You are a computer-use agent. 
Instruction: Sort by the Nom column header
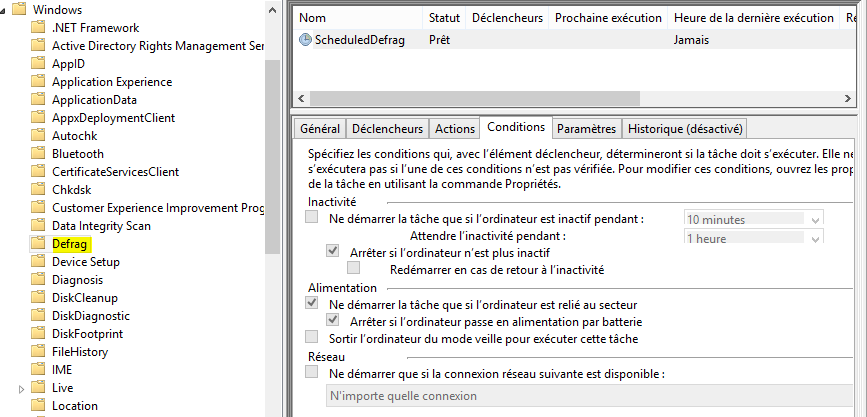click(358, 18)
